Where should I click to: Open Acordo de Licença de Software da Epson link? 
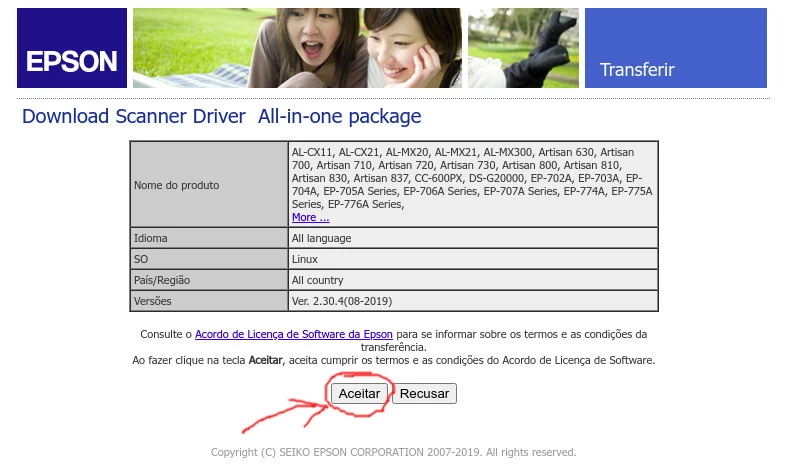[x=293, y=334]
